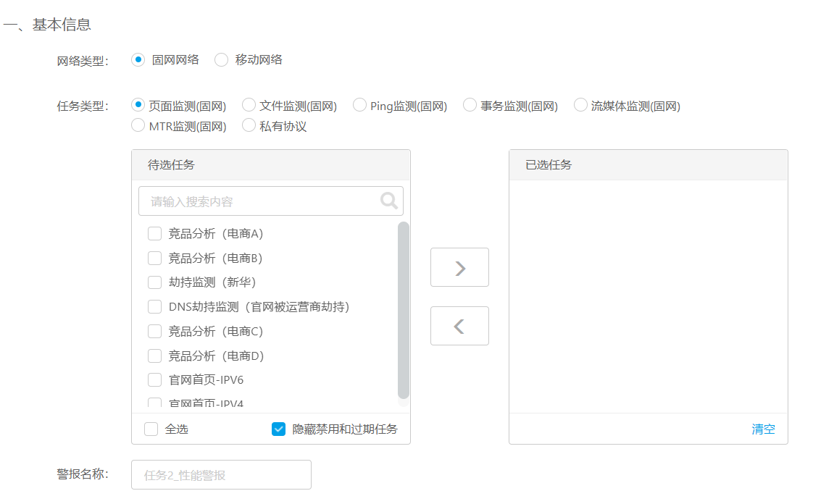Click the search magnifier icon
The width and height of the screenshot is (813, 504).
tap(389, 201)
